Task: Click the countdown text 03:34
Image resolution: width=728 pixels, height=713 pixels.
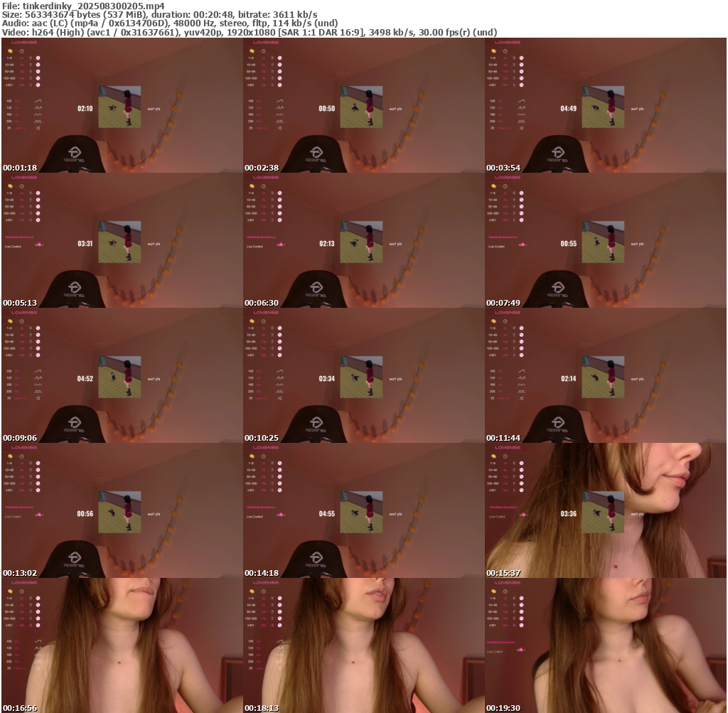Action: (x=327, y=379)
